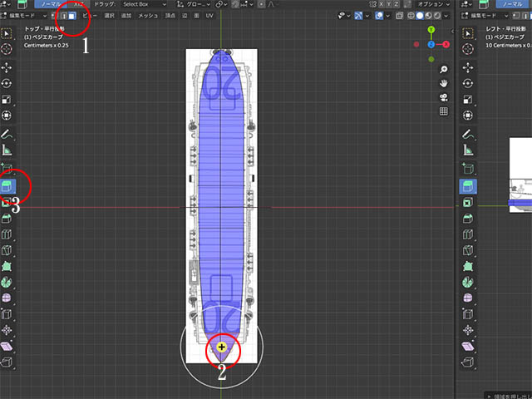The image size is (532, 399).
Task: Open the メッシュ menu
Action: [x=148, y=16]
